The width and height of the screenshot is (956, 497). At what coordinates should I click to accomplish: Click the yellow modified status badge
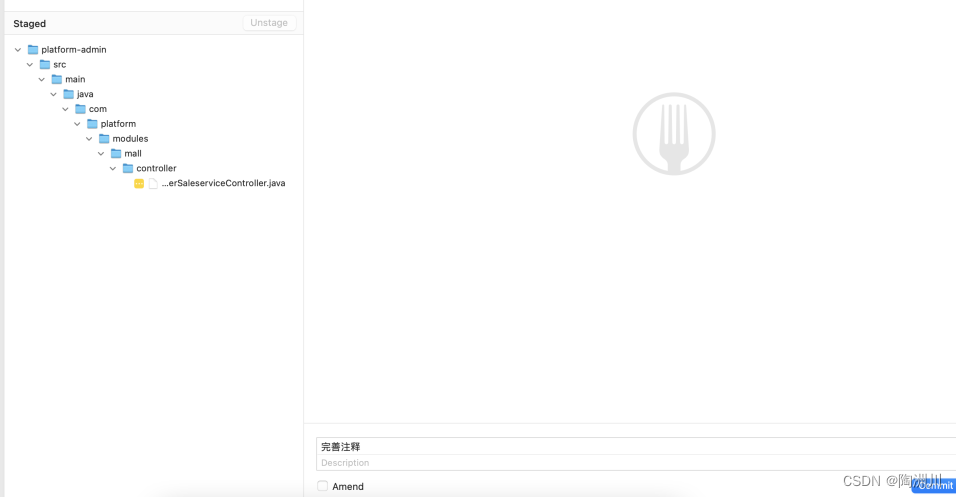point(139,184)
